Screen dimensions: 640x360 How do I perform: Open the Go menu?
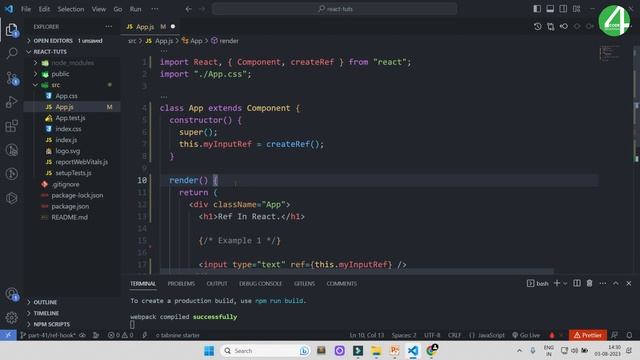(x=118, y=9)
